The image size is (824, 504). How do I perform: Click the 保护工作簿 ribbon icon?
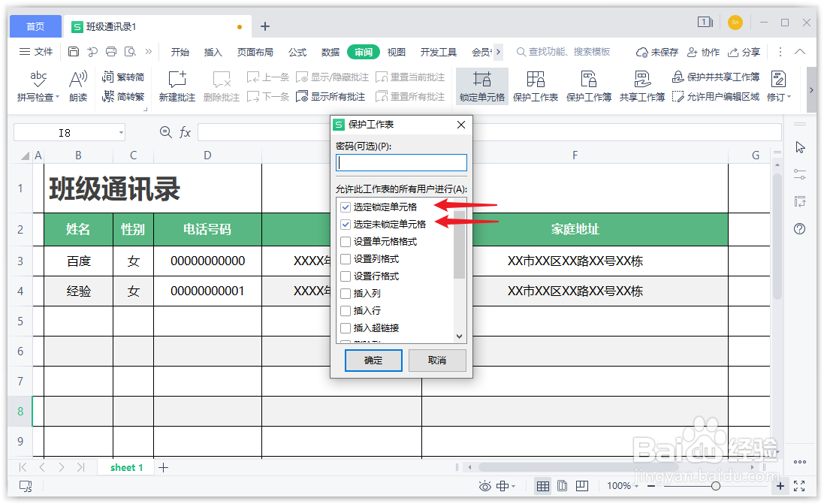[x=589, y=86]
